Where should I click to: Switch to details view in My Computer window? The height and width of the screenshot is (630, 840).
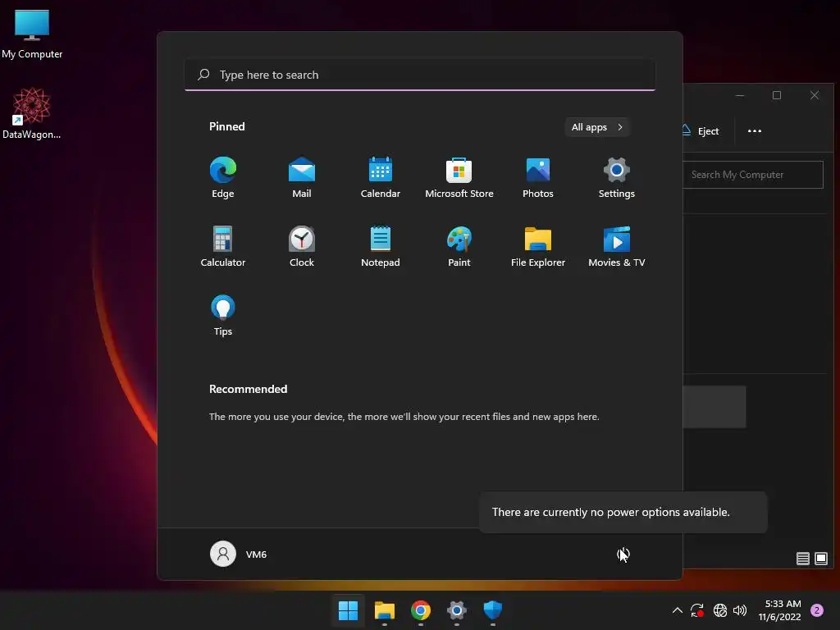pyautogui.click(x=802, y=559)
